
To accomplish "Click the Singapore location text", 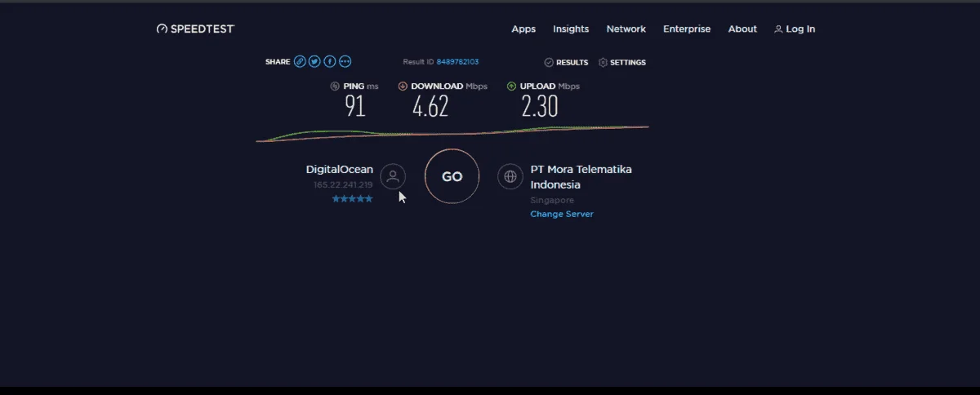I will (552, 200).
